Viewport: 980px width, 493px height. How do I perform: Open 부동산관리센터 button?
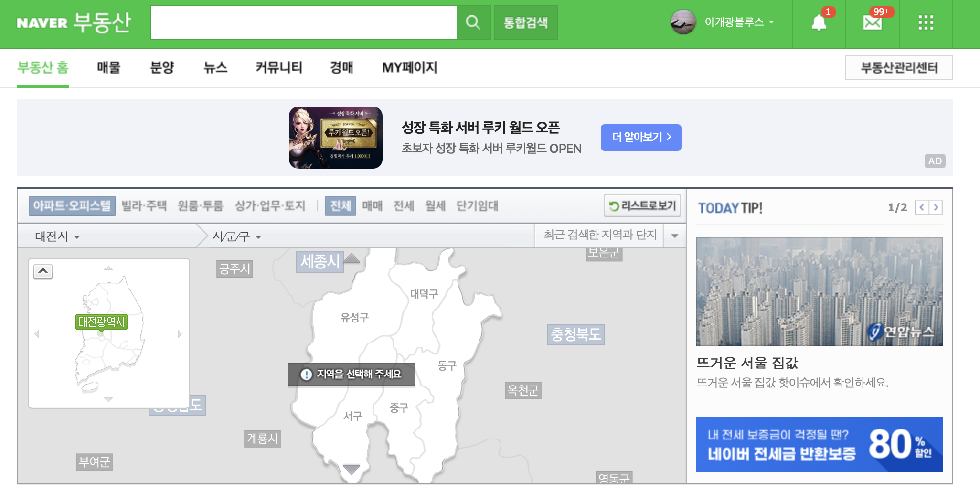[x=899, y=68]
